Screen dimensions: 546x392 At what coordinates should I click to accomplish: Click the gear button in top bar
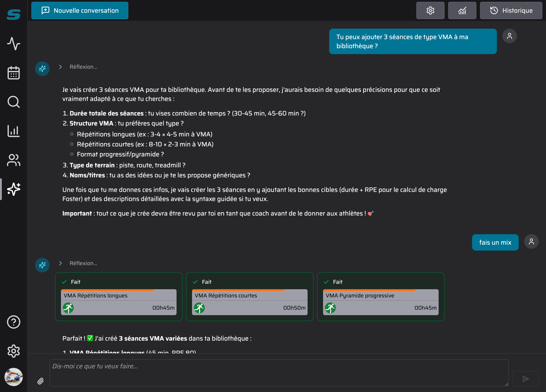pyautogui.click(x=430, y=11)
